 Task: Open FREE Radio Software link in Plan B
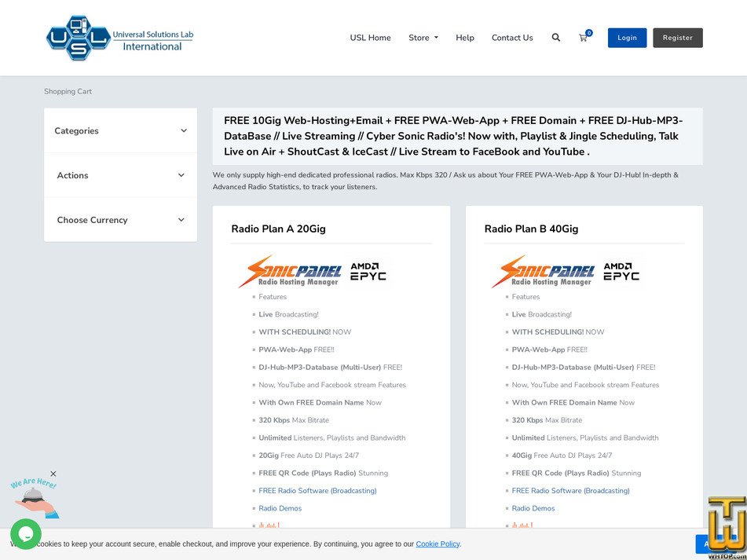click(x=570, y=490)
